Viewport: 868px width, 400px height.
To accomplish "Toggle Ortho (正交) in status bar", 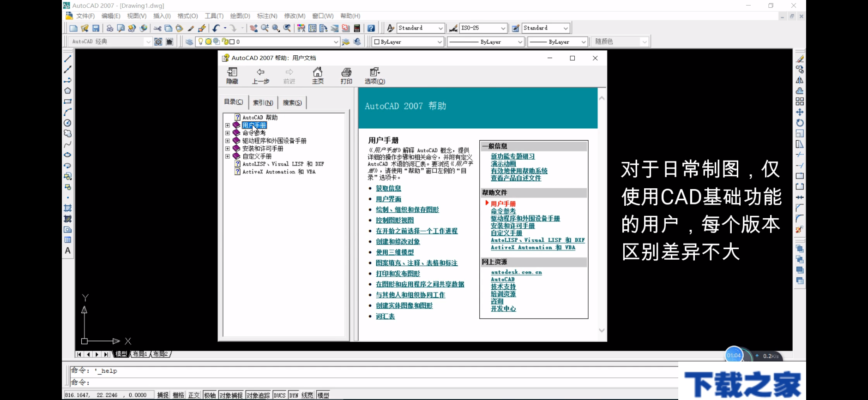I will point(194,395).
